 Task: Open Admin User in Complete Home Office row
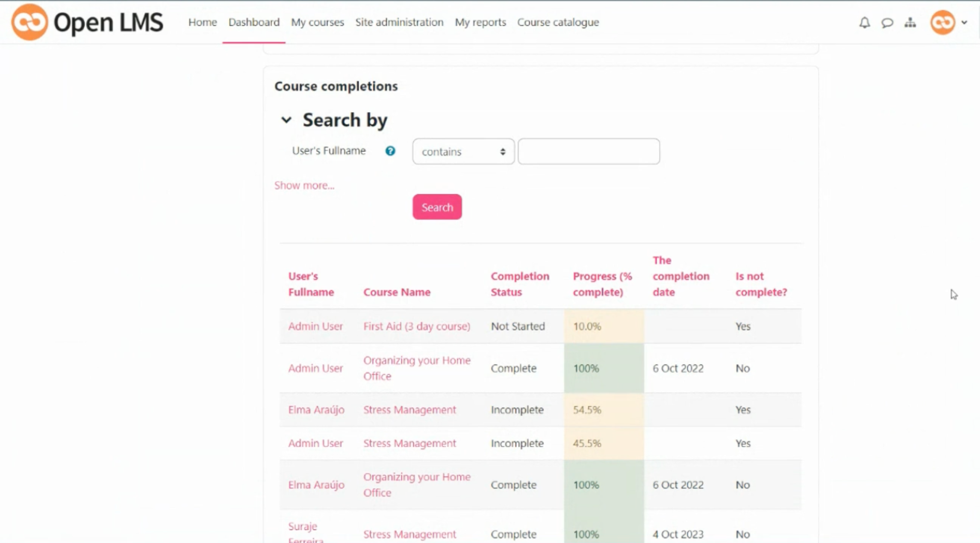point(315,368)
